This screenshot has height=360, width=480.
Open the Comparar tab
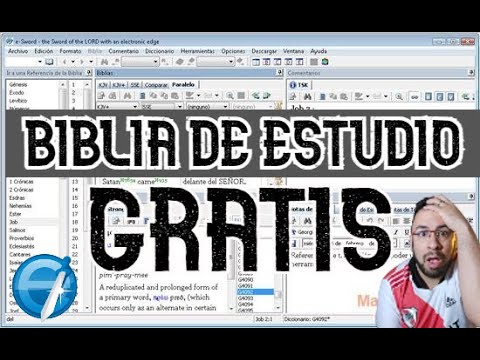156,85
